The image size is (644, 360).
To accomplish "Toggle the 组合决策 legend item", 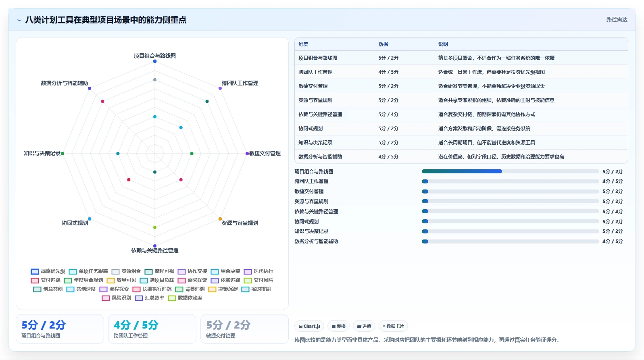I will [225, 271].
